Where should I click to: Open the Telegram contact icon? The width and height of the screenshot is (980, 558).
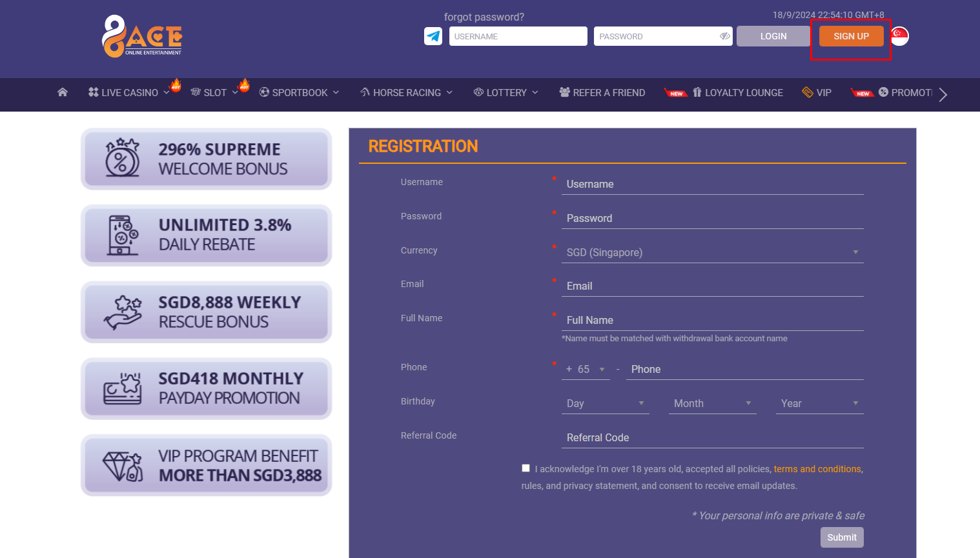tap(433, 36)
